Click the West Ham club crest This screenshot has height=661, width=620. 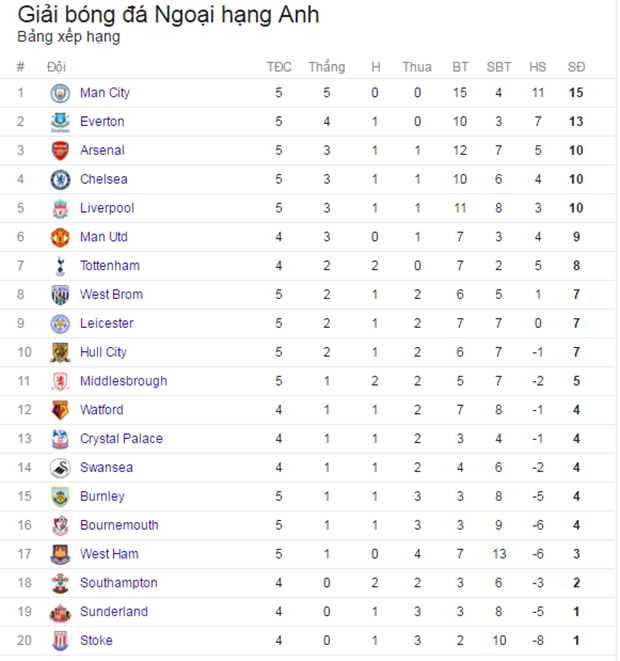pos(60,554)
